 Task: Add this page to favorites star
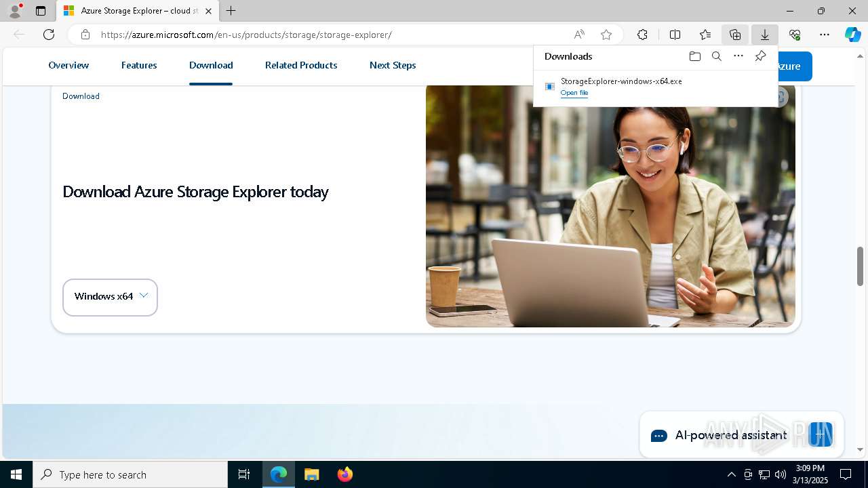(x=606, y=35)
